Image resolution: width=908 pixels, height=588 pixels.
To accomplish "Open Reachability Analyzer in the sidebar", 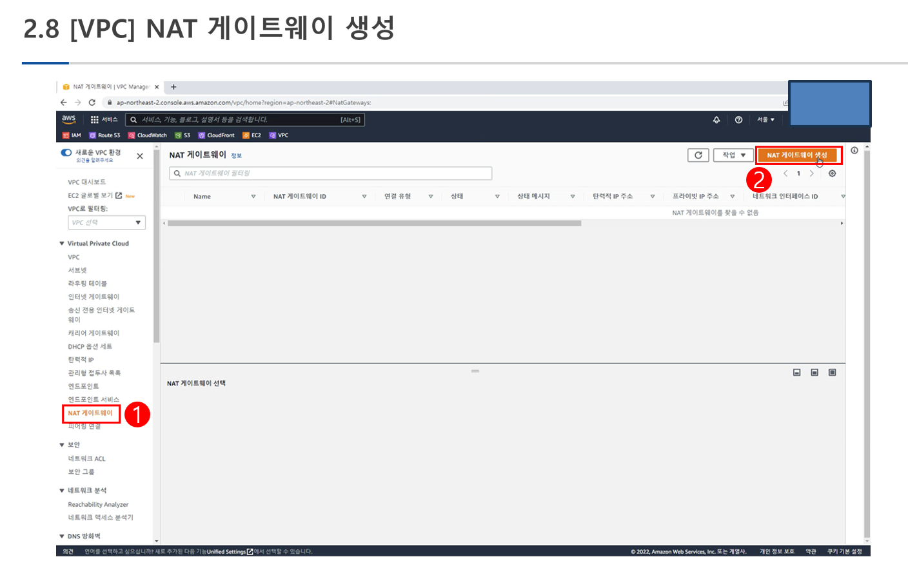I will click(98, 505).
